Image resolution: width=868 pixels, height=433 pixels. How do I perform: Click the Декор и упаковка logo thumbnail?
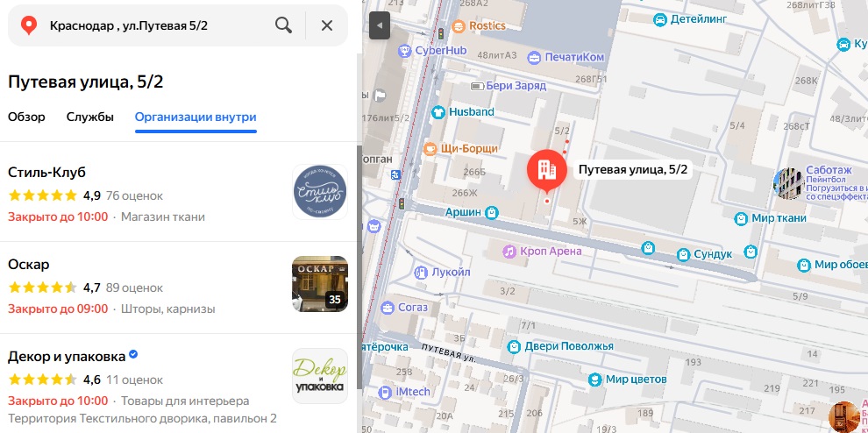pos(319,376)
